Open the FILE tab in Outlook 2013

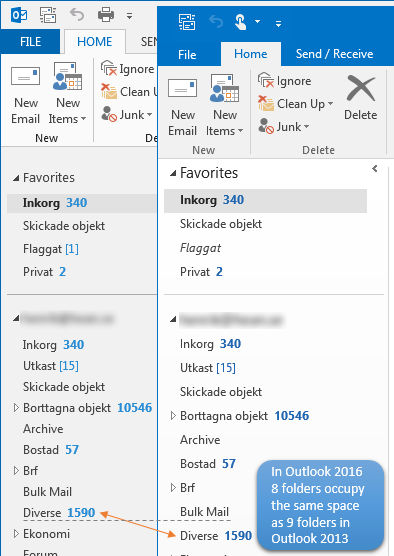point(30,41)
